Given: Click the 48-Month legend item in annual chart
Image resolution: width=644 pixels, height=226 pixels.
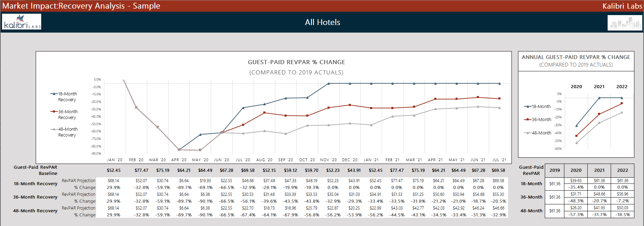Looking at the screenshot, I should pyautogui.click(x=537, y=133).
